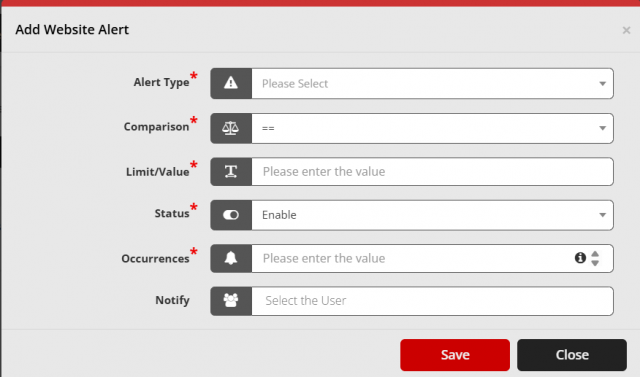Click the Comparison label
640x377 pixels.
[x=156, y=127]
